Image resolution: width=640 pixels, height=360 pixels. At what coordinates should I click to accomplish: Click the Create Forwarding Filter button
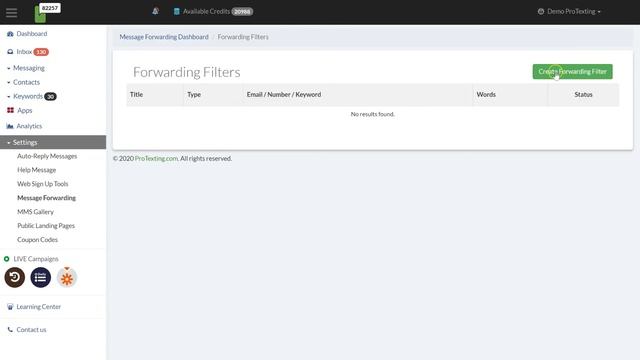(572, 71)
